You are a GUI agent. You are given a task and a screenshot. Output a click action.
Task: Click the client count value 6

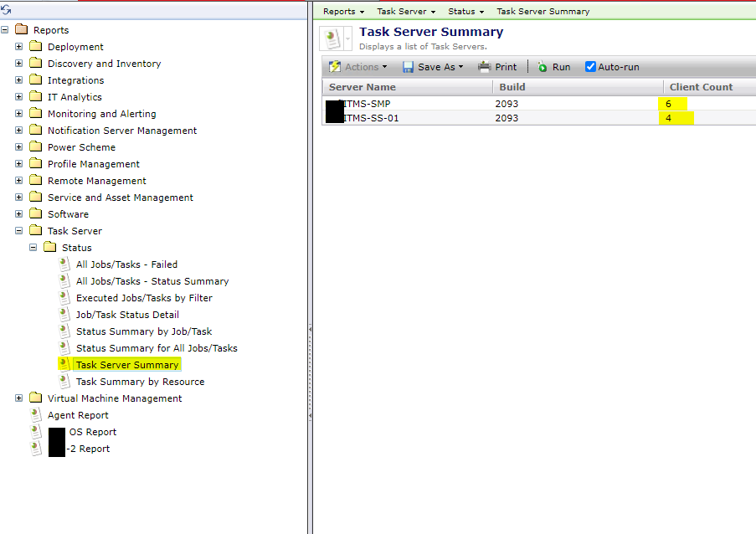coord(668,104)
